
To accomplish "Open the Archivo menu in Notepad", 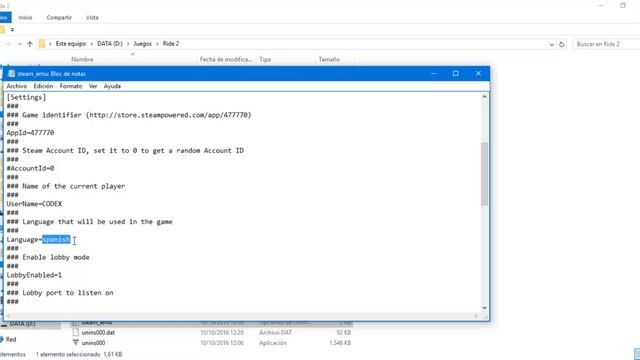I will [17, 86].
